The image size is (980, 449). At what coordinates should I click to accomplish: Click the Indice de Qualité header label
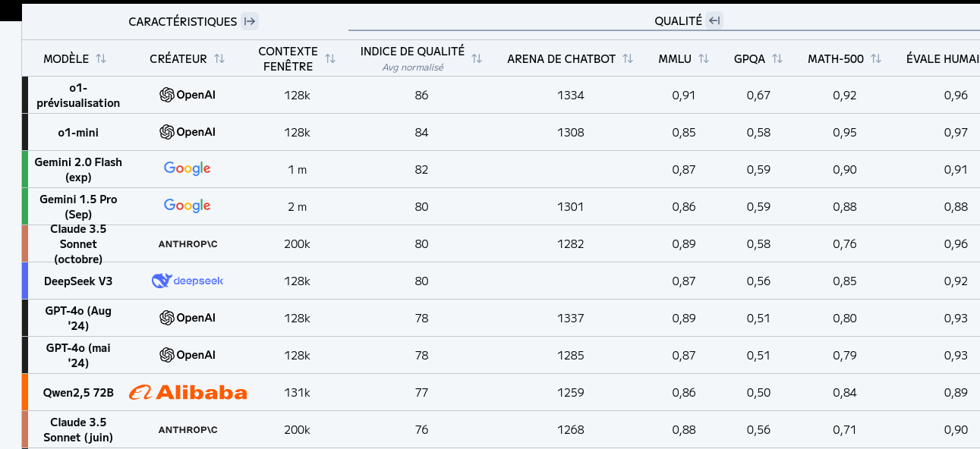[412, 52]
